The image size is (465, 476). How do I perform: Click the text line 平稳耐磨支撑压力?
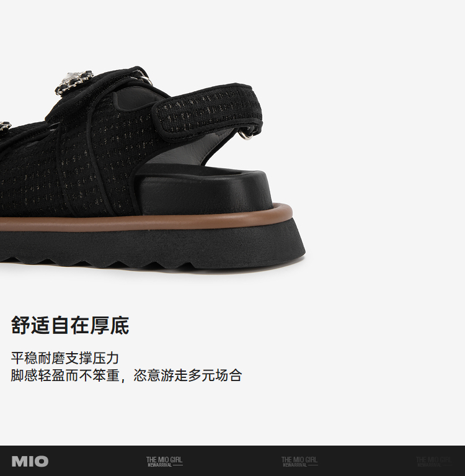[x=64, y=358]
